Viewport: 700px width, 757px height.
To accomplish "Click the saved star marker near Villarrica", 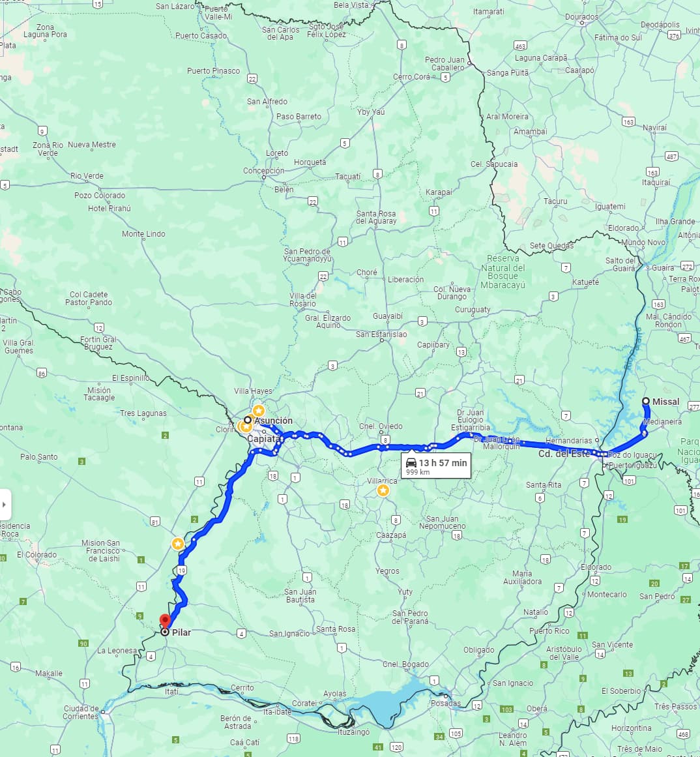I will (x=383, y=490).
